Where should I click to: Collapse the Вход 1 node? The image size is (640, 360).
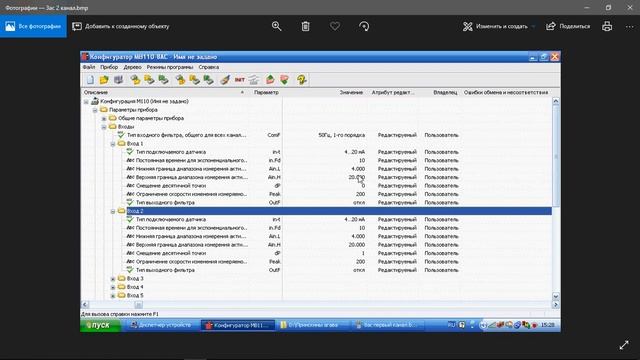click(113, 144)
